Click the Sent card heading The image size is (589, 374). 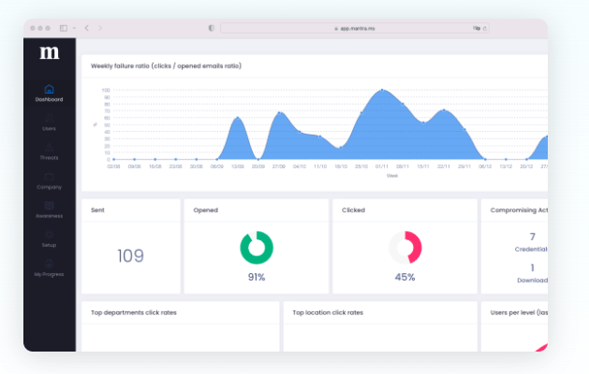tap(98, 210)
